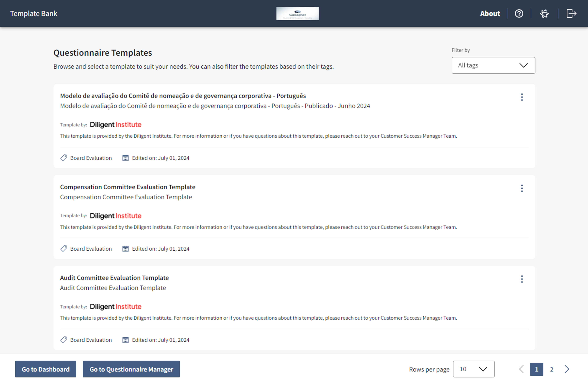This screenshot has height=384, width=588.
Task: Click calendar icon on Audit Committee card
Action: click(x=126, y=340)
